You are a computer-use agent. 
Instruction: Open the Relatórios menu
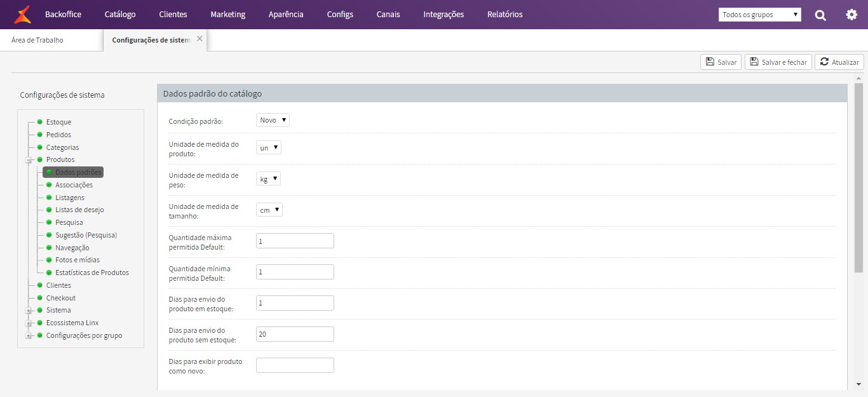click(x=505, y=14)
